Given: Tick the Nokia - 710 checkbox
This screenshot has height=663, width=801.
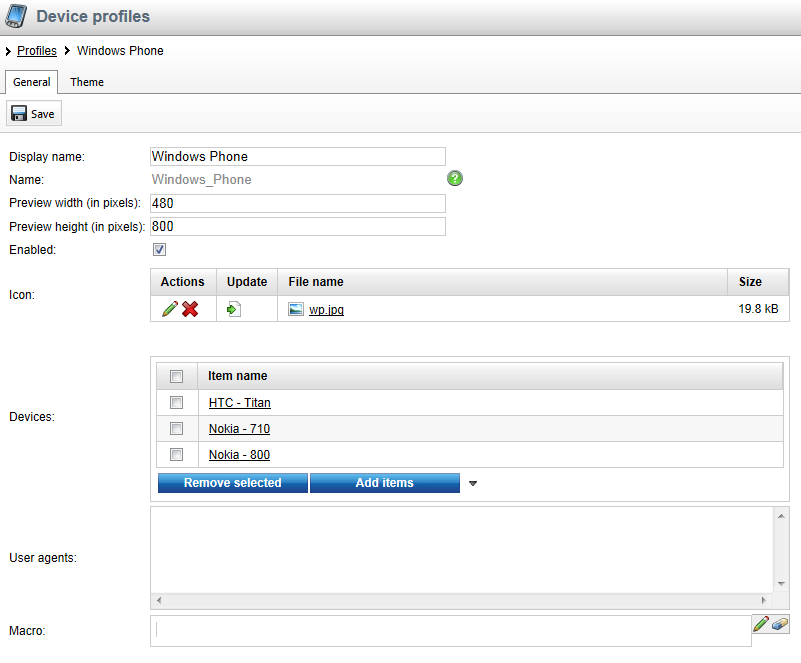Looking at the screenshot, I should click(177, 429).
